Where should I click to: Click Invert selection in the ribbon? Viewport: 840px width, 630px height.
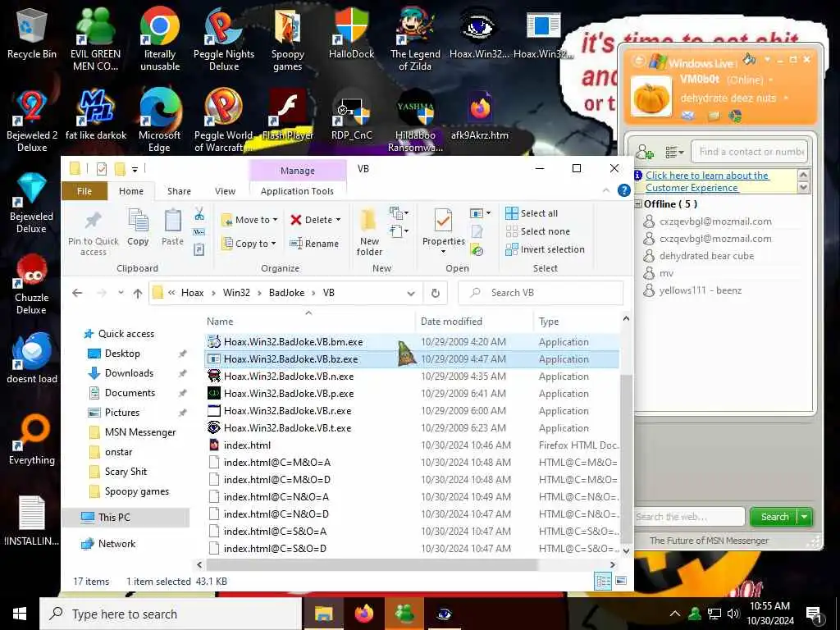(545, 249)
